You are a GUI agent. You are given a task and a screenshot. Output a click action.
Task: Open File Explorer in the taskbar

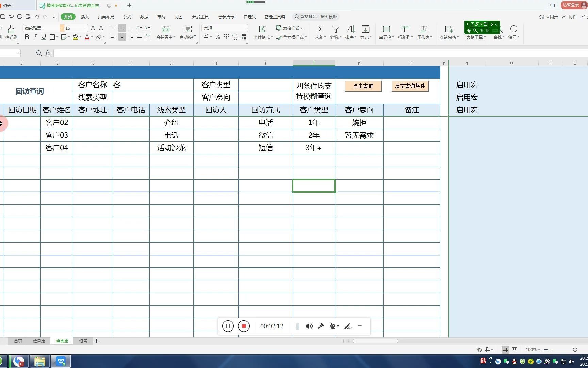pyautogui.click(x=40, y=361)
